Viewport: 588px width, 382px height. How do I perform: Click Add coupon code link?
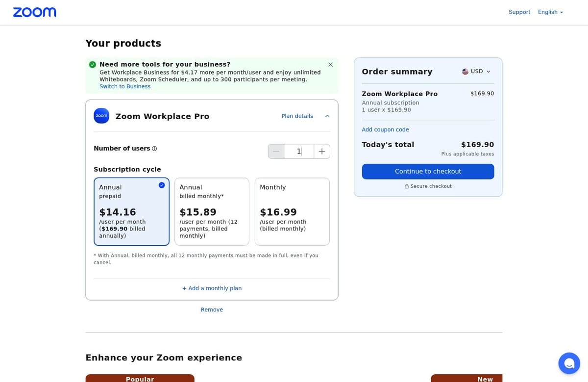click(x=385, y=129)
